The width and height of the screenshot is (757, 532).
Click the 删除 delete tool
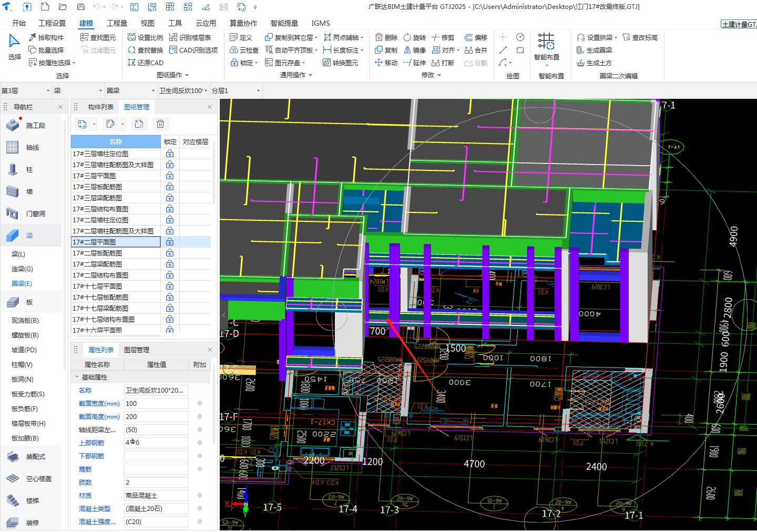click(x=386, y=37)
